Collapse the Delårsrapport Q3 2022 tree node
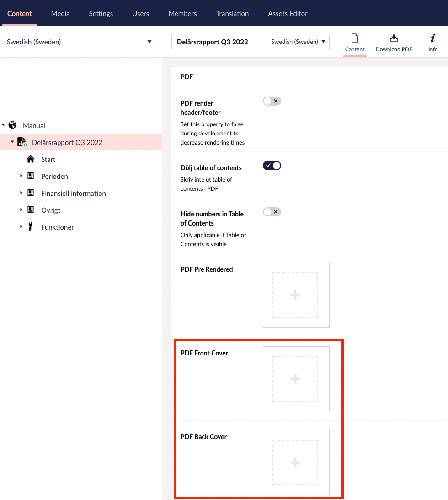Image resolution: width=448 pixels, height=500 pixels. click(x=12, y=142)
